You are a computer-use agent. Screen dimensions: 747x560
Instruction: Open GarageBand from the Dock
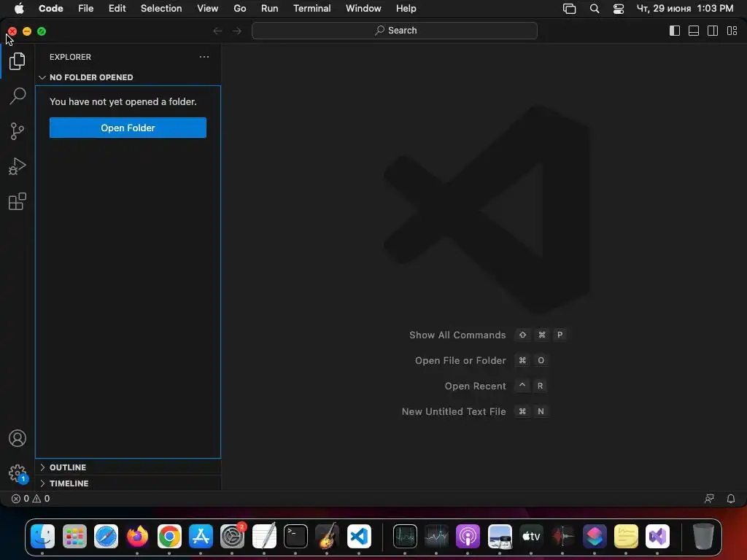point(327,536)
